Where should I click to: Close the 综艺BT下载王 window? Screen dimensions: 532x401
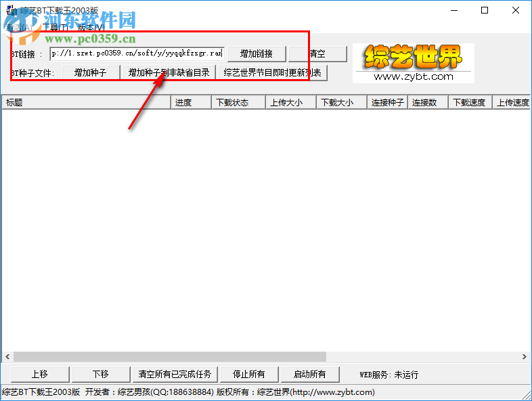click(x=515, y=10)
